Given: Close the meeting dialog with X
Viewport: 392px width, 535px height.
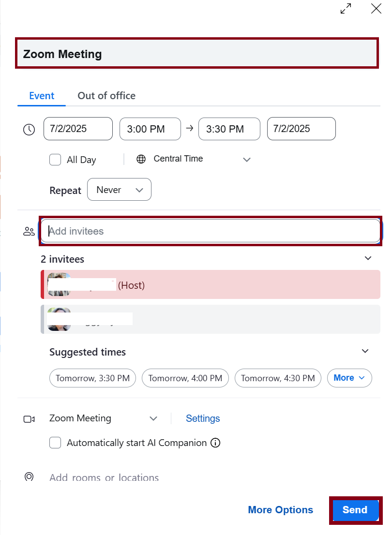Looking at the screenshot, I should [376, 8].
